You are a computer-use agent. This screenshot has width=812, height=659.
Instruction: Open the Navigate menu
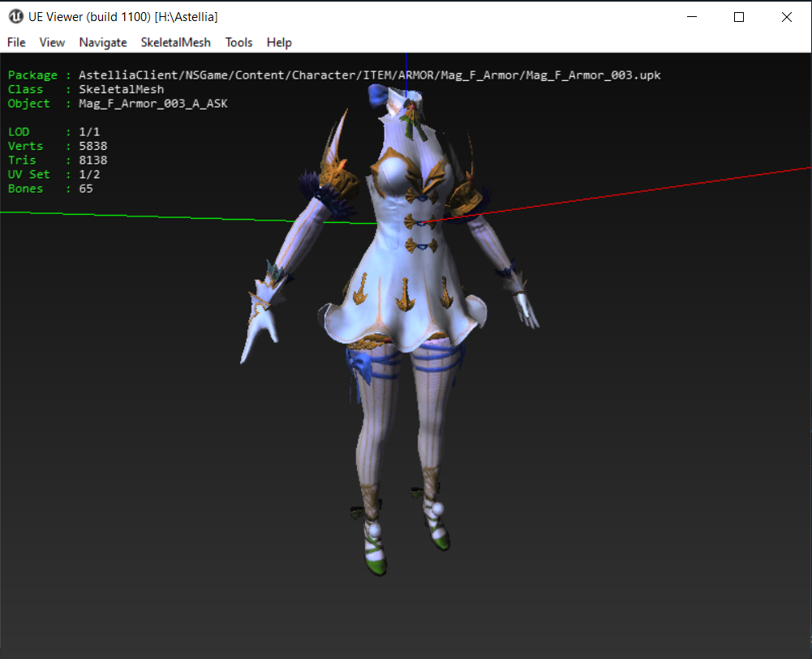[x=103, y=42]
